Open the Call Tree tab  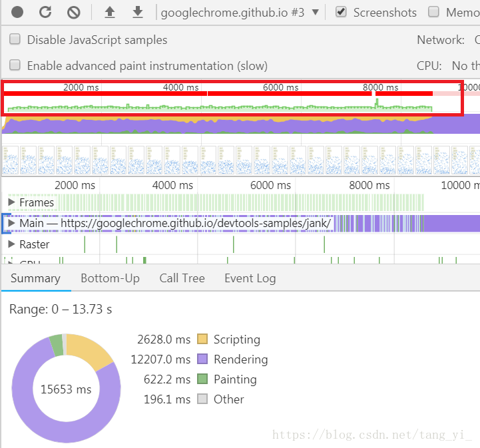click(x=182, y=278)
